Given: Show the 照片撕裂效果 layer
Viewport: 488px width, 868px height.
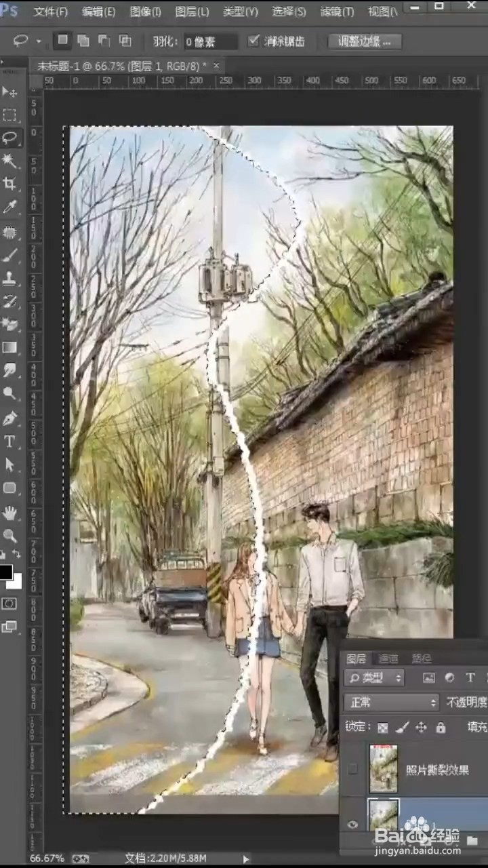Looking at the screenshot, I should (352, 770).
